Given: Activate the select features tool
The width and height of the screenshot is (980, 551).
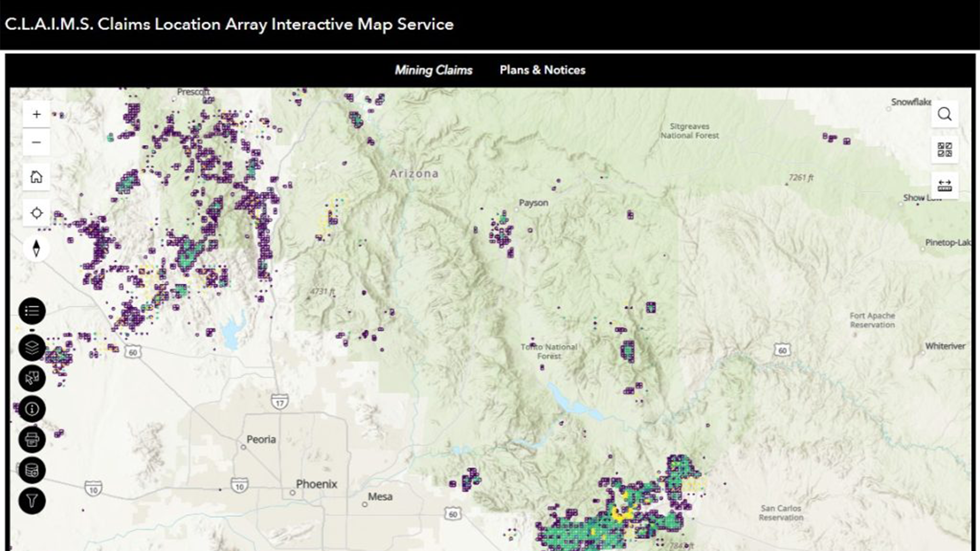Looking at the screenshot, I should tap(32, 378).
